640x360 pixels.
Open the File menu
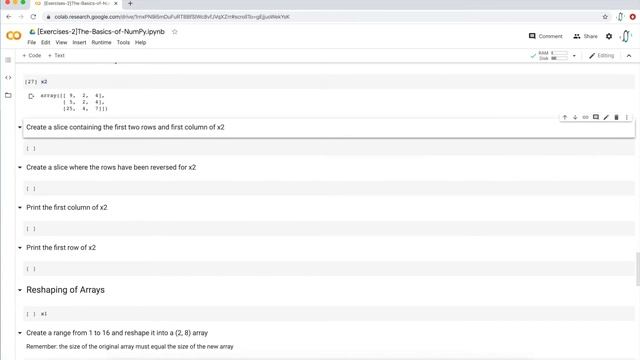click(31, 42)
